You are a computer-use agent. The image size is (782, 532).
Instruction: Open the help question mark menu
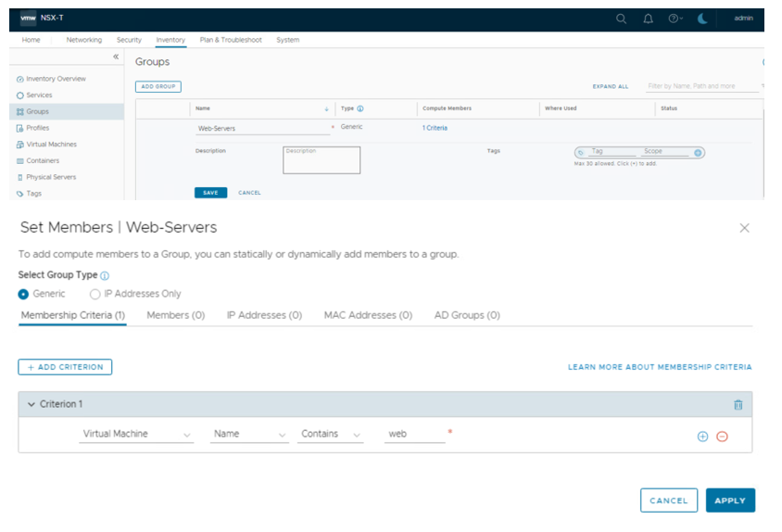pyautogui.click(x=675, y=19)
